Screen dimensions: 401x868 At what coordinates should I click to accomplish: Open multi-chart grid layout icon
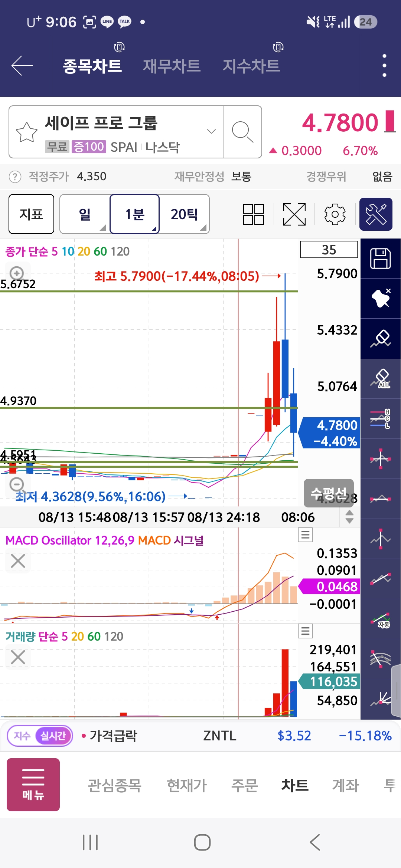254,214
